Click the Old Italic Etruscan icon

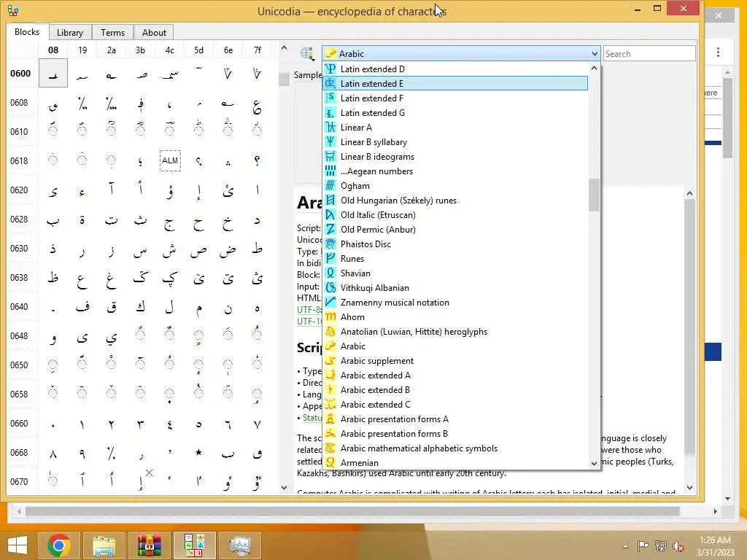click(x=330, y=215)
